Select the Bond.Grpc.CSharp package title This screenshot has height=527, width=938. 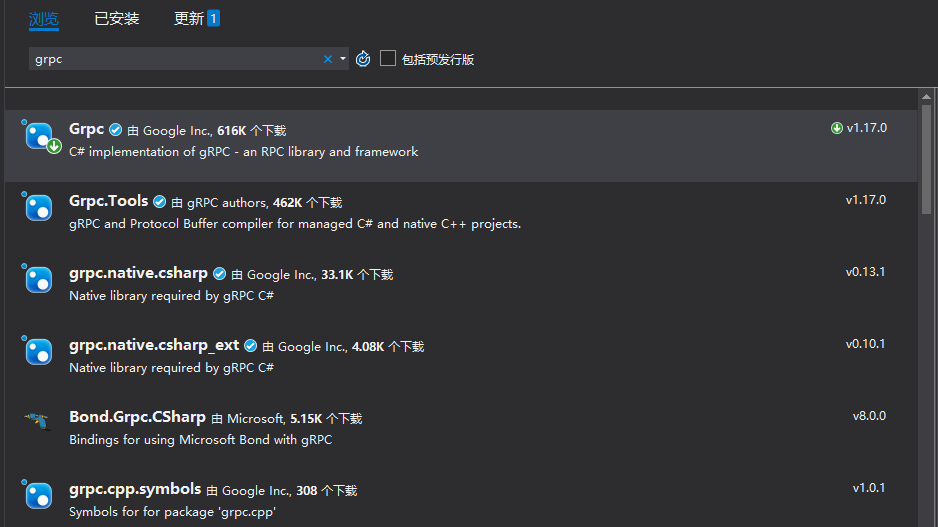137,417
